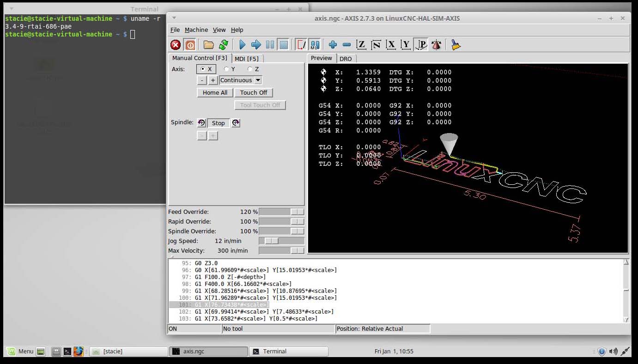This screenshot has height=364, width=638.
Task: Open a G-code file with folder icon
Action: [x=209, y=45]
